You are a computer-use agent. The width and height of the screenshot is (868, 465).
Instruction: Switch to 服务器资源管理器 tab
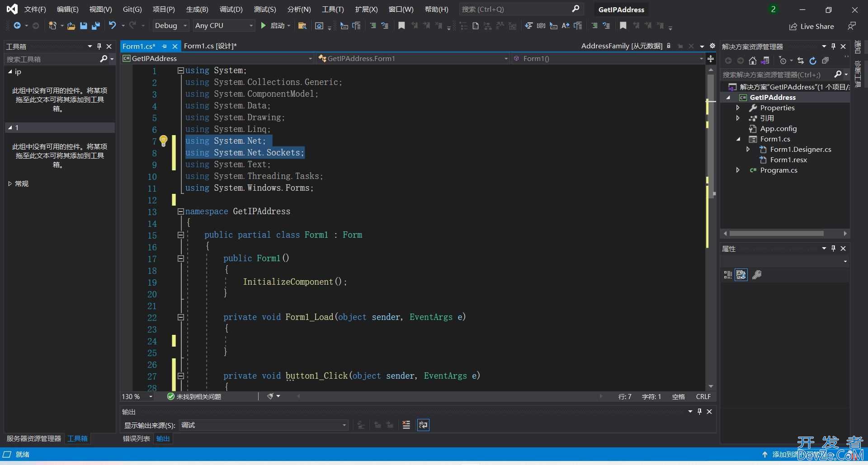coord(33,438)
